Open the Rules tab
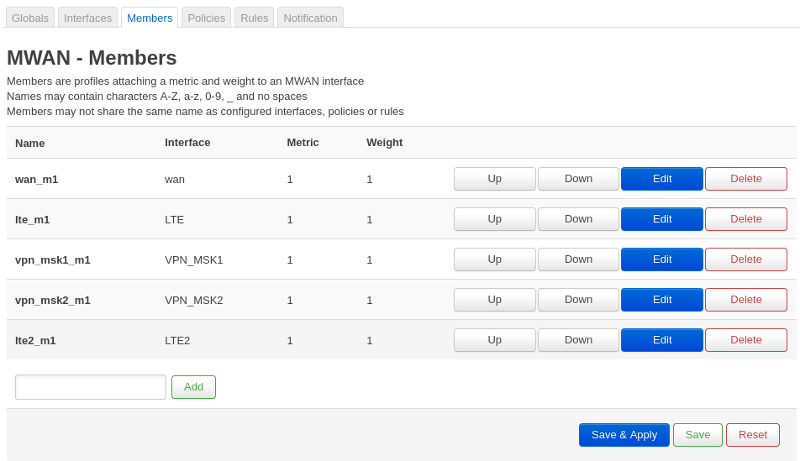 coord(254,18)
